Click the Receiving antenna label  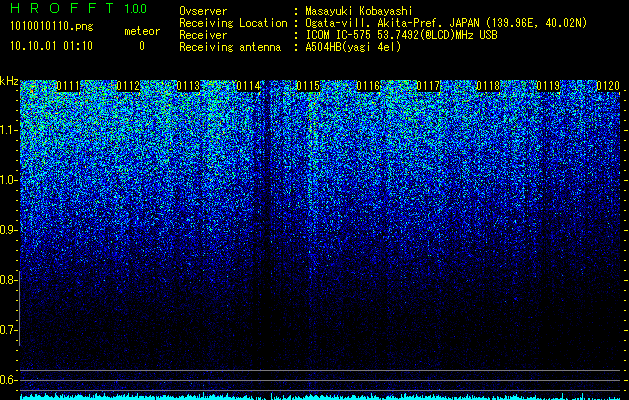coord(230,47)
